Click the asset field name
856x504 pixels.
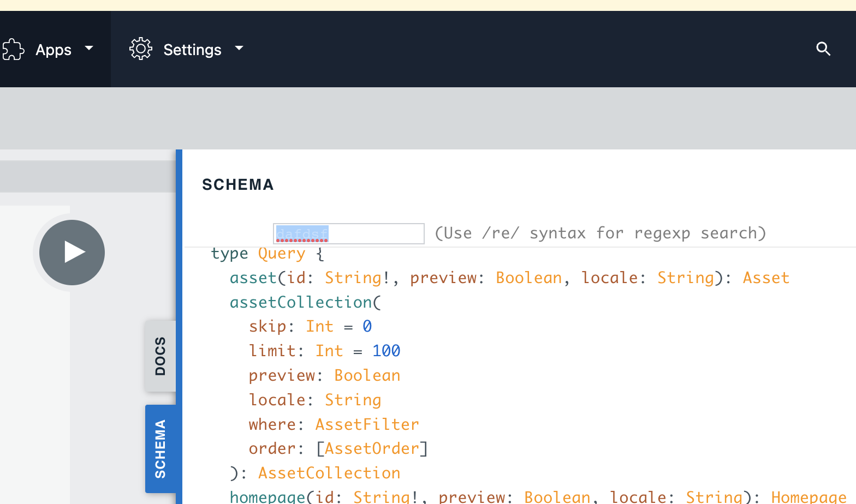[253, 278]
